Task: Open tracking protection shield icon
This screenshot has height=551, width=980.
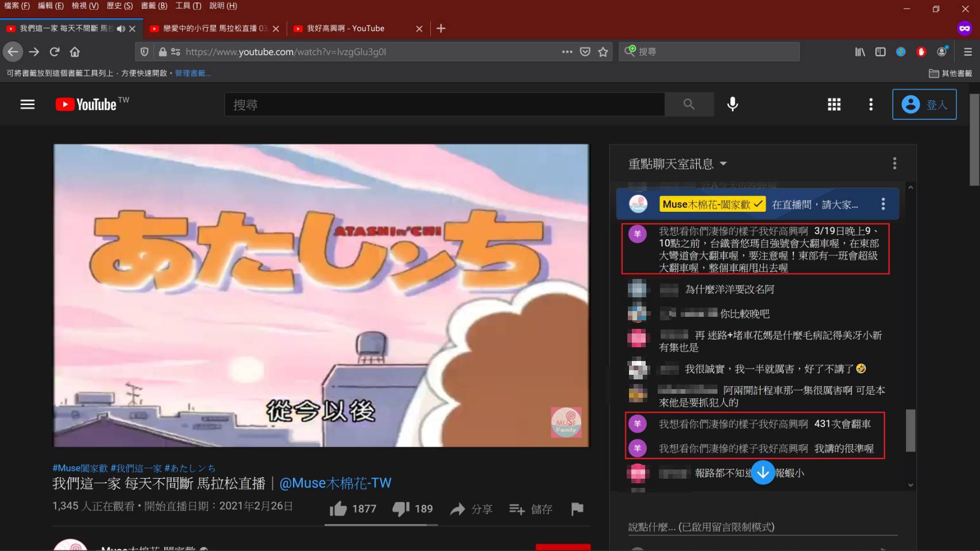Action: [x=145, y=52]
